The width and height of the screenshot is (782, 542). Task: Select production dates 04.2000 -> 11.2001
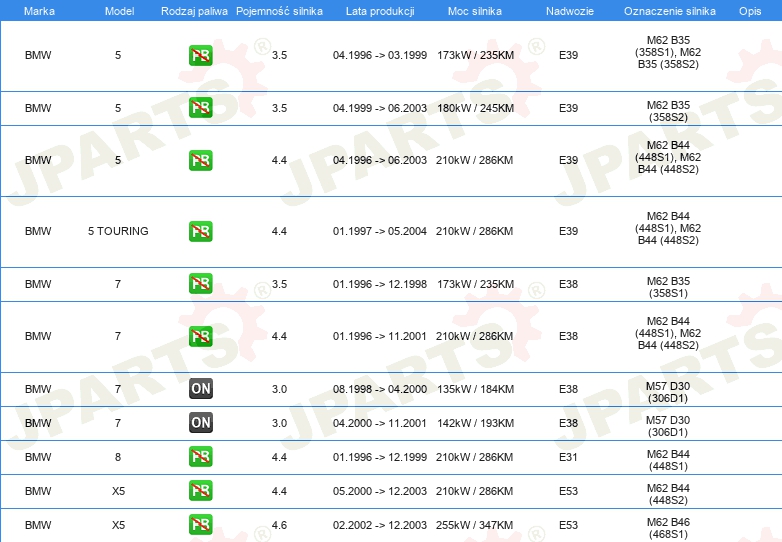[x=380, y=423]
